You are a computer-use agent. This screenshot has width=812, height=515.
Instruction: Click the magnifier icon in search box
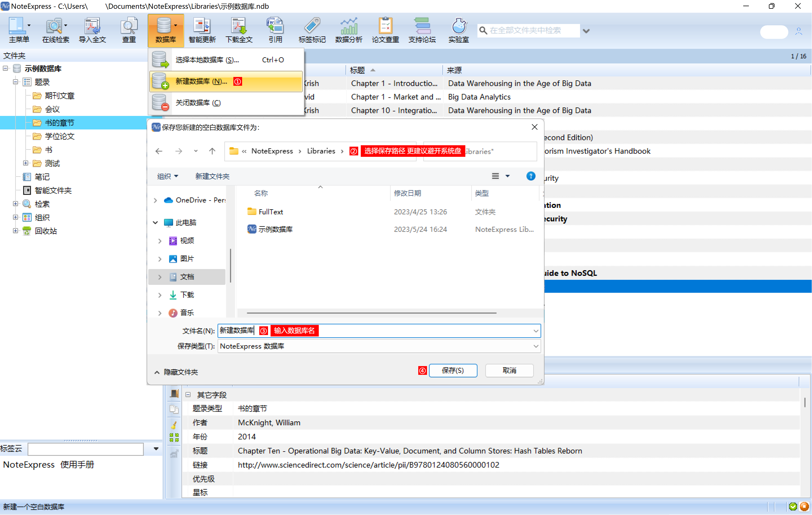(x=483, y=31)
